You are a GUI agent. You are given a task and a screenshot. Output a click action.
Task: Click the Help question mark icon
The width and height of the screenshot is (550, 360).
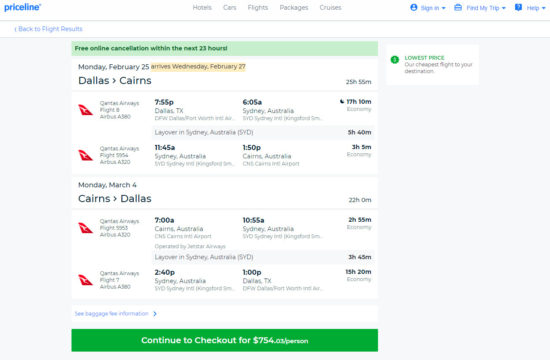click(518, 7)
